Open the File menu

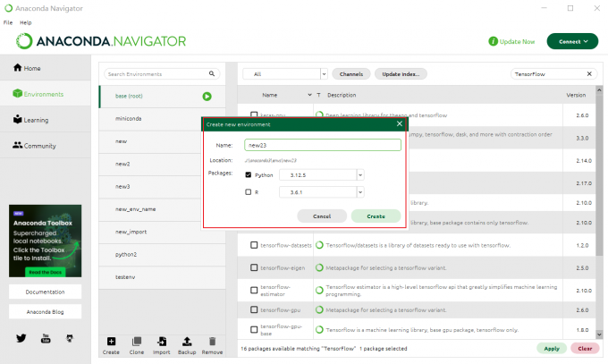coord(8,22)
